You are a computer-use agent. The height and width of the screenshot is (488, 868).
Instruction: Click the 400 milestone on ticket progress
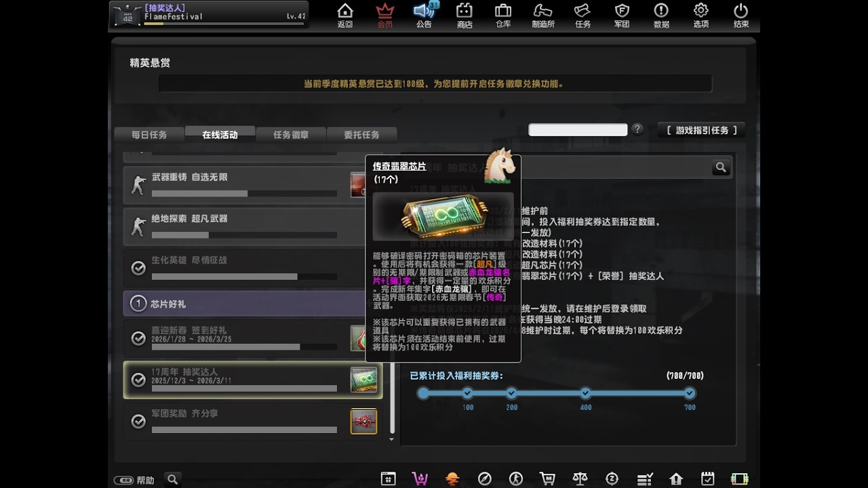[585, 393]
